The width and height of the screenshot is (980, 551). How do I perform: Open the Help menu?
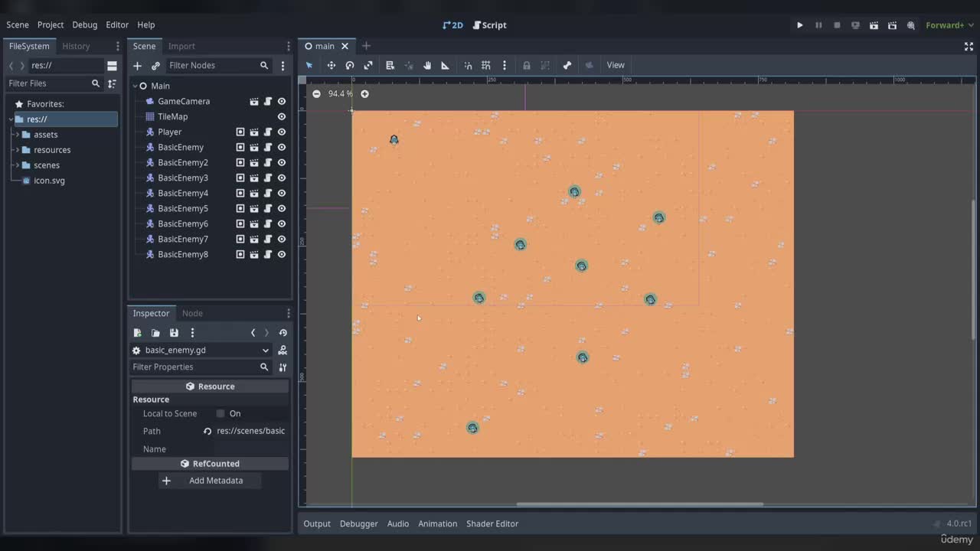tap(146, 25)
